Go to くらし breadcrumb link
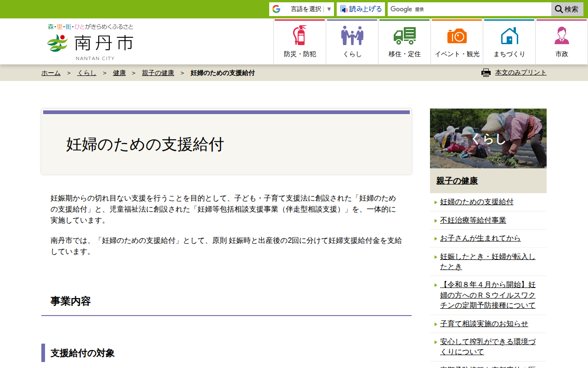Image resolution: width=588 pixels, height=368 pixels. pyautogui.click(x=87, y=73)
